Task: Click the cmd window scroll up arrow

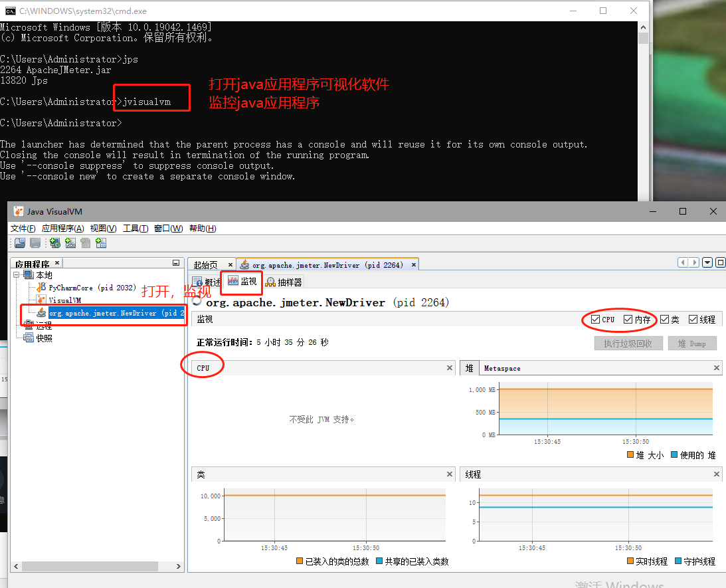Action: (x=643, y=27)
